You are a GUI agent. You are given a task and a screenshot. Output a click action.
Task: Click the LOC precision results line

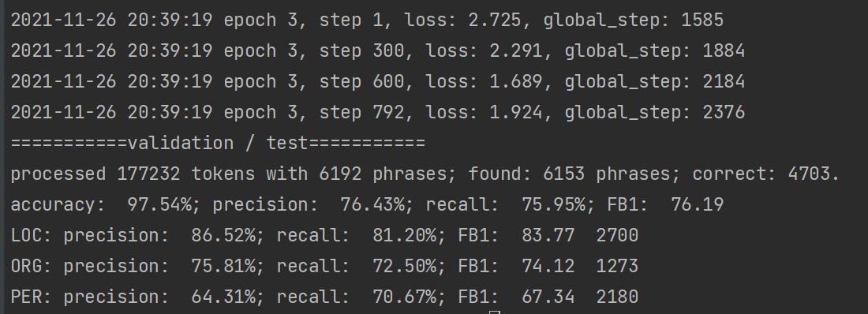click(324, 235)
